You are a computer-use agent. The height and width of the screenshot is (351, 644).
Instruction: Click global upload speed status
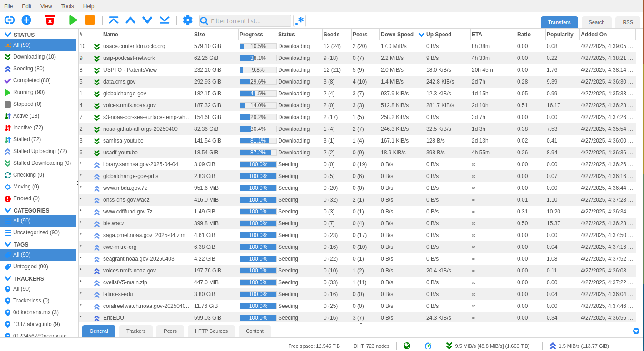pos(579,346)
